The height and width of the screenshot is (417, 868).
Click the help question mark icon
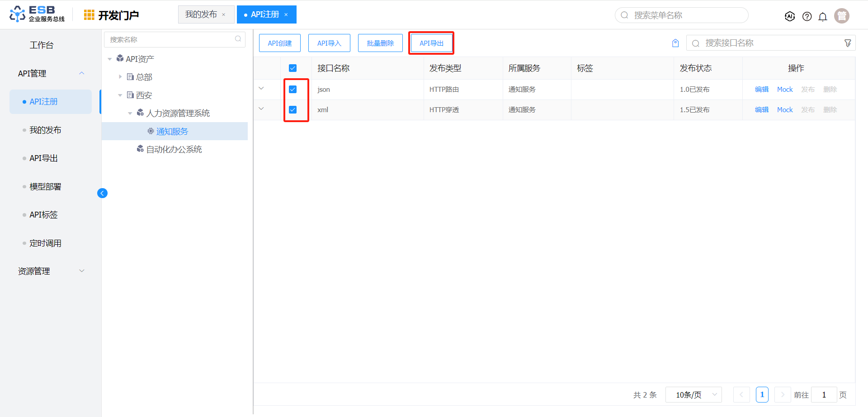(x=807, y=16)
